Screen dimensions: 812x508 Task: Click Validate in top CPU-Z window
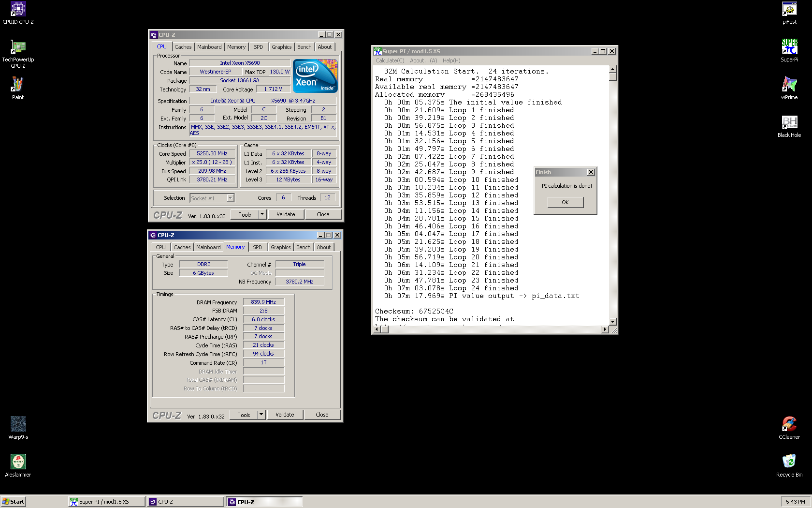(x=286, y=214)
